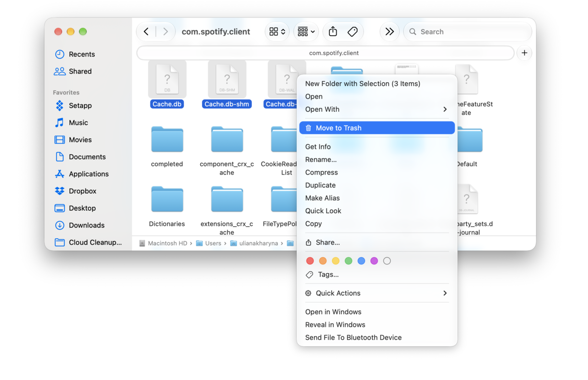Click Macintosh HD in the path bar
This screenshot has width=588, height=380.
click(x=163, y=243)
